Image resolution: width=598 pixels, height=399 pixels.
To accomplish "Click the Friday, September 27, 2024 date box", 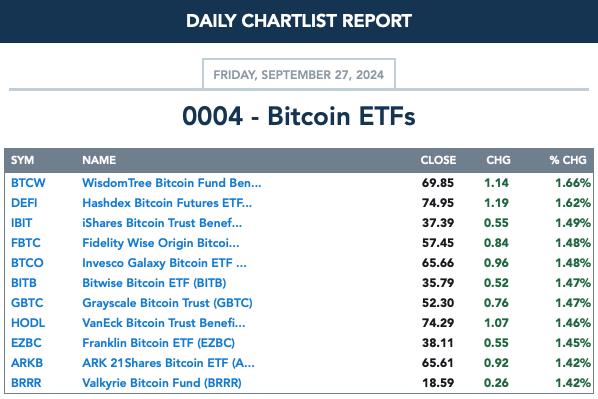I will coord(299,74).
